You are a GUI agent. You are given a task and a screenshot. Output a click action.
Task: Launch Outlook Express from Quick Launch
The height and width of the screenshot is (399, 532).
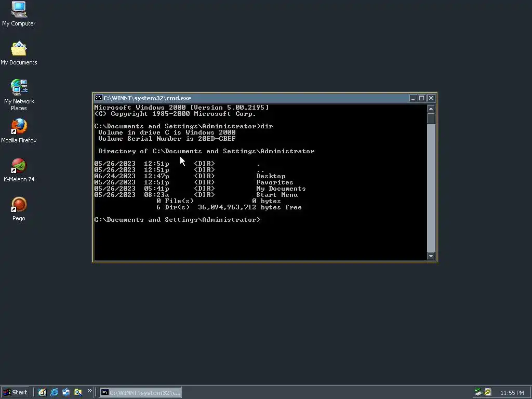click(x=66, y=392)
